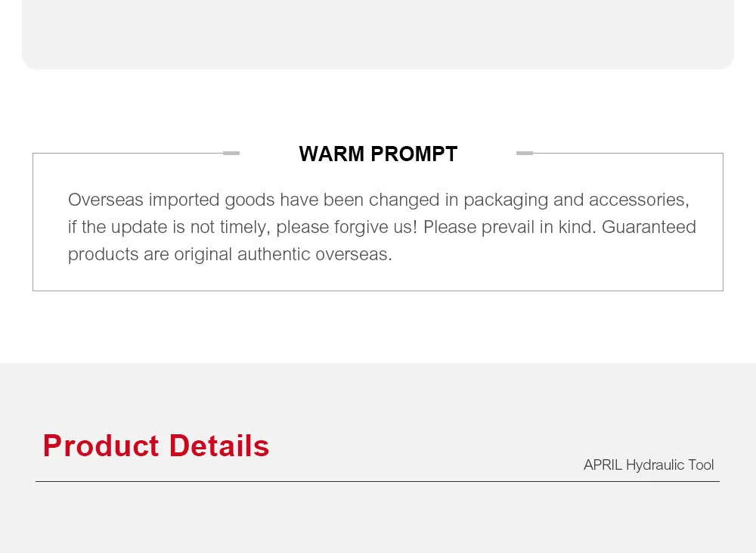
Task: Click the APRIL Hydraulic Tool label
Action: pyautogui.click(x=648, y=465)
